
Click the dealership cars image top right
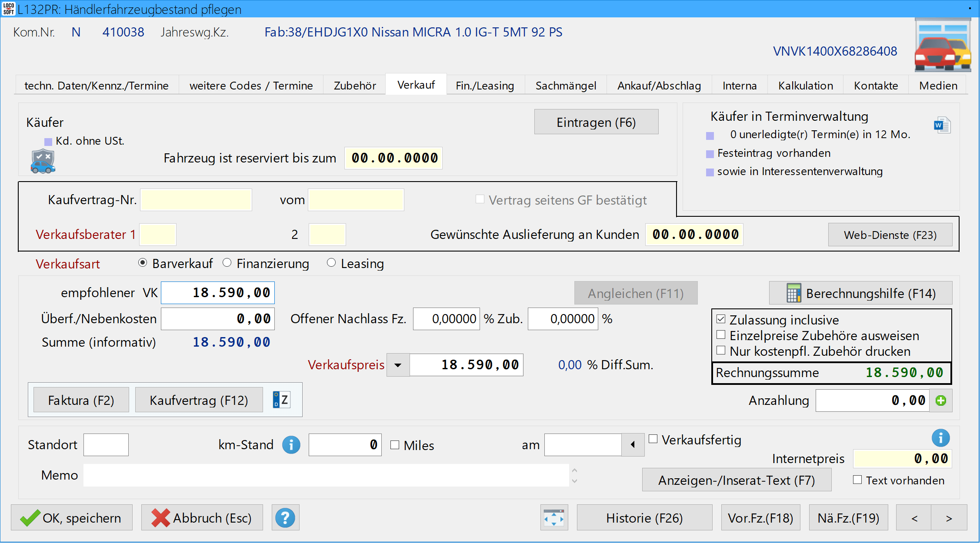pos(943,46)
